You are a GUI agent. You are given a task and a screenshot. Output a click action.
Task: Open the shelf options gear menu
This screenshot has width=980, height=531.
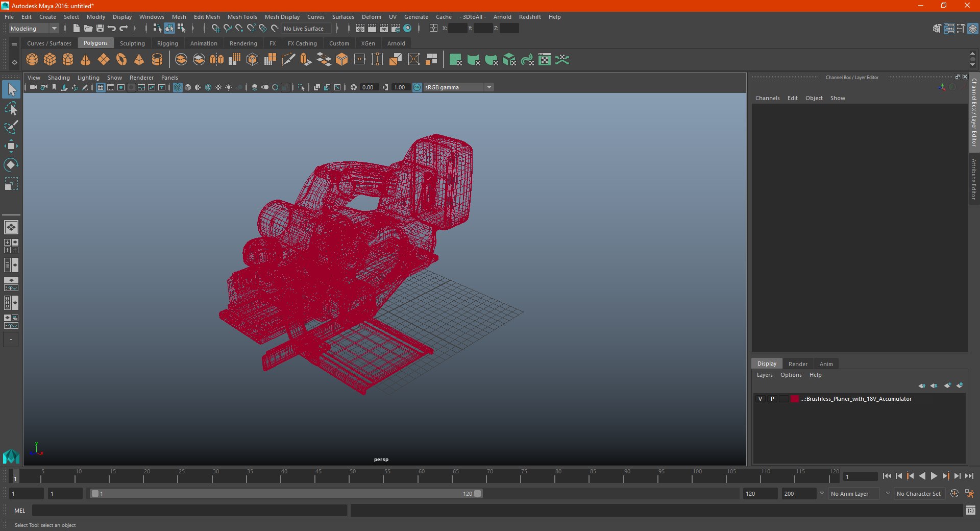(x=14, y=62)
